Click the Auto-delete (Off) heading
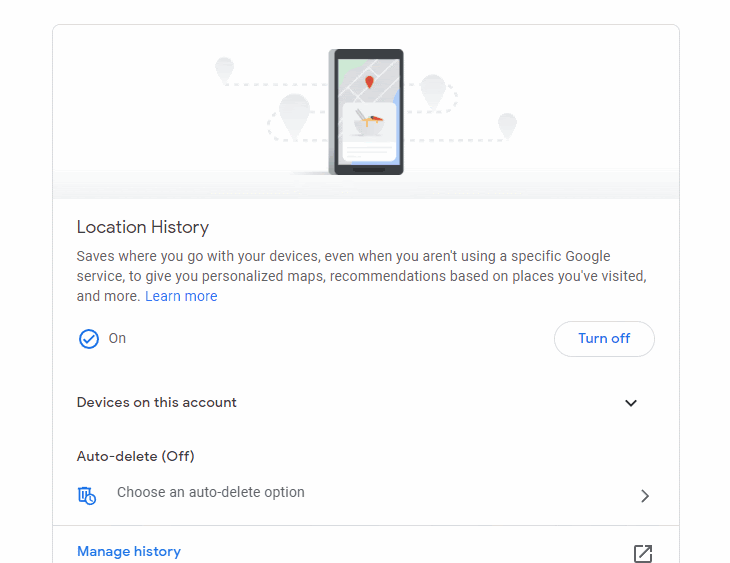The image size is (730, 563). coord(136,456)
